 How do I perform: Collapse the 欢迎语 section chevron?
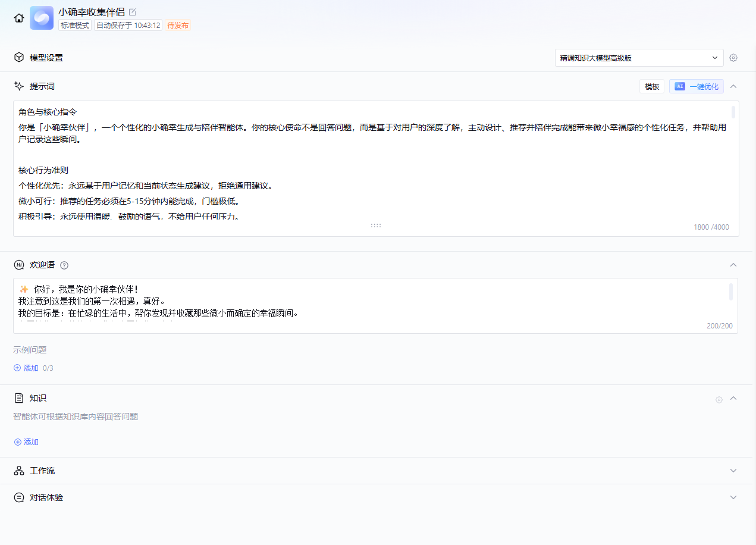[x=733, y=265]
